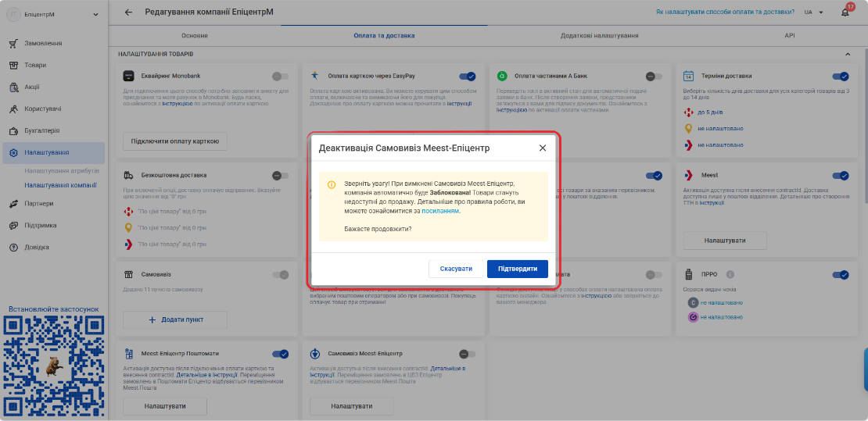This screenshot has height=421, width=868.
Task: Switch to the API tab
Action: [x=789, y=35]
